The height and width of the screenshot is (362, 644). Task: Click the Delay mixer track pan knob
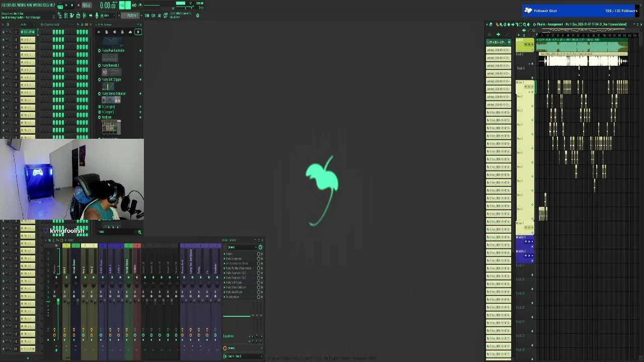click(x=200, y=284)
